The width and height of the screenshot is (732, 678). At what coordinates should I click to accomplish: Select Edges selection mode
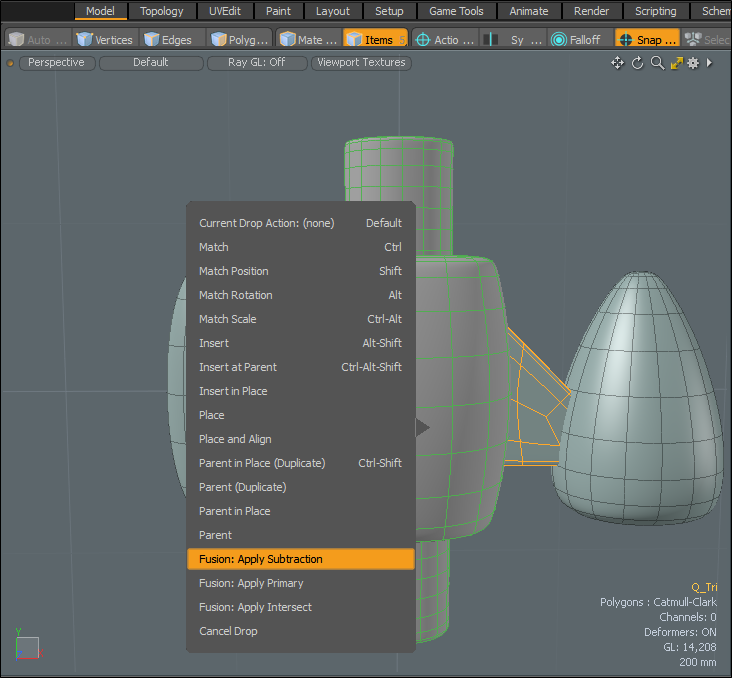[168, 40]
